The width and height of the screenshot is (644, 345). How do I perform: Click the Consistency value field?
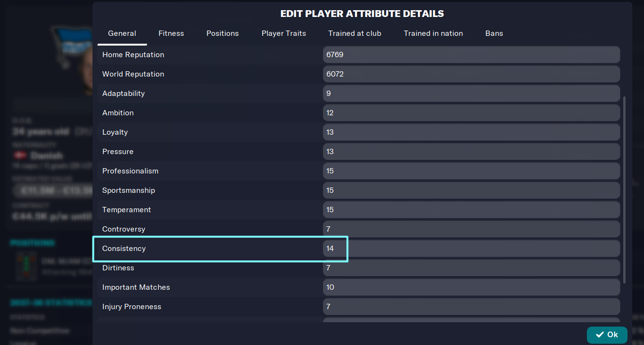[471, 249]
